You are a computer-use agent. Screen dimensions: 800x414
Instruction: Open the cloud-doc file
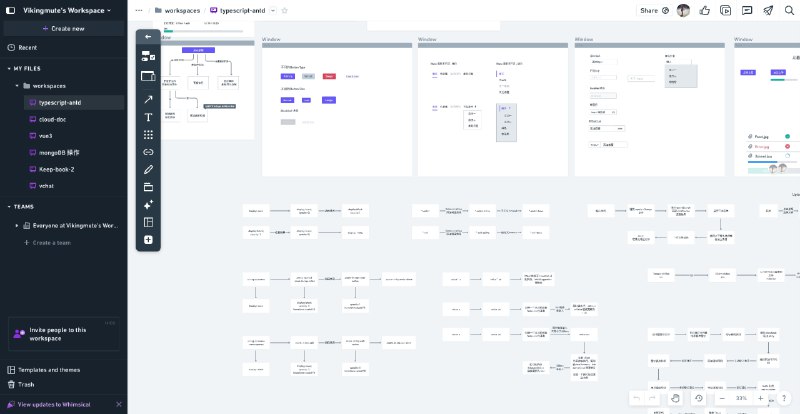point(52,119)
